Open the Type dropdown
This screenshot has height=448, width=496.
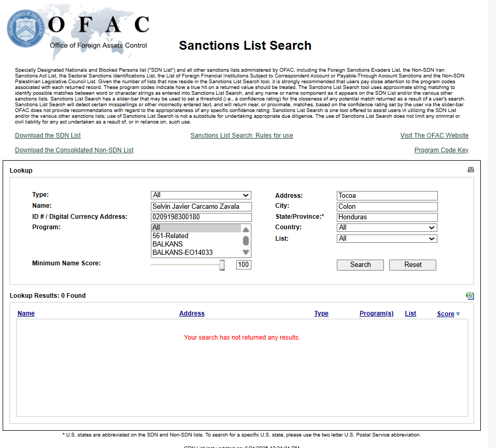pyautogui.click(x=201, y=195)
